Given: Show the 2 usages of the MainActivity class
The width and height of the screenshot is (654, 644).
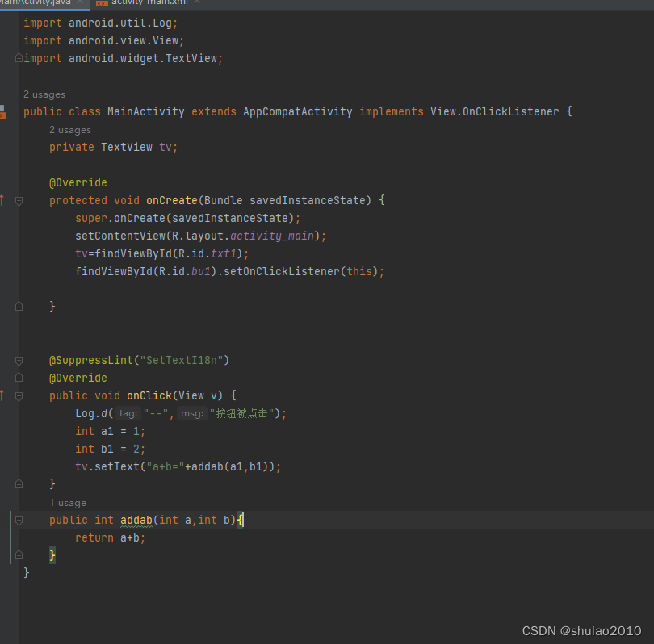Looking at the screenshot, I should (44, 94).
